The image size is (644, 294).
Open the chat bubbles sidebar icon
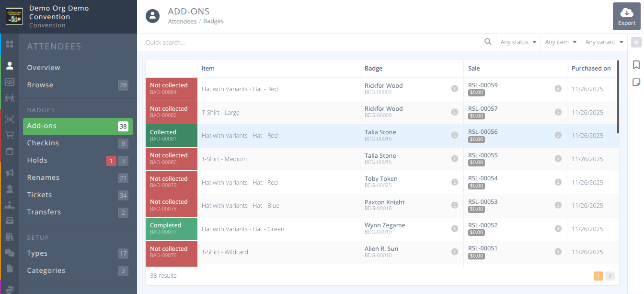(10, 252)
